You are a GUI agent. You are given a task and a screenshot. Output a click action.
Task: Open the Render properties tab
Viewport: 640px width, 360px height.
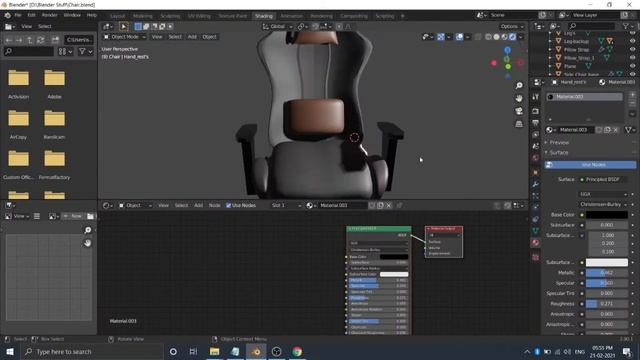(536, 111)
